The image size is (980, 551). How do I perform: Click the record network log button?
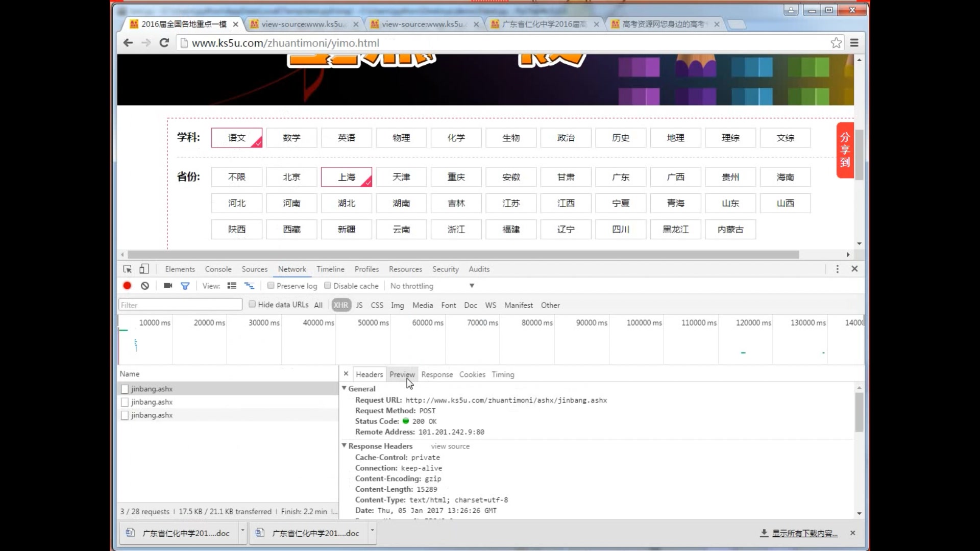[x=127, y=286]
